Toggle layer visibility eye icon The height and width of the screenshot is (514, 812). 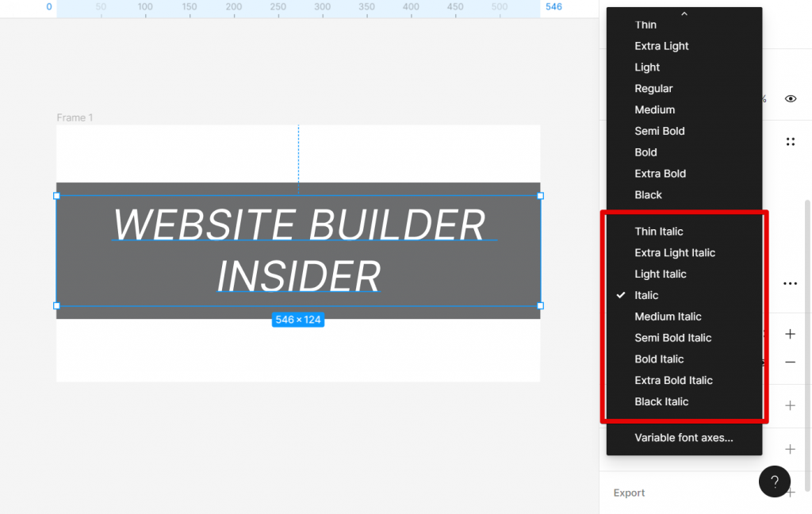pyautogui.click(x=791, y=99)
